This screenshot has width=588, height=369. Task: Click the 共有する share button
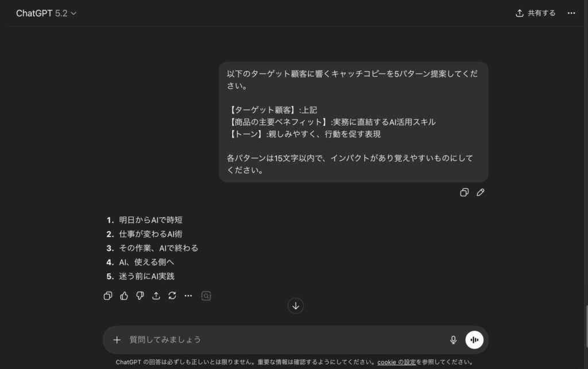[536, 13]
